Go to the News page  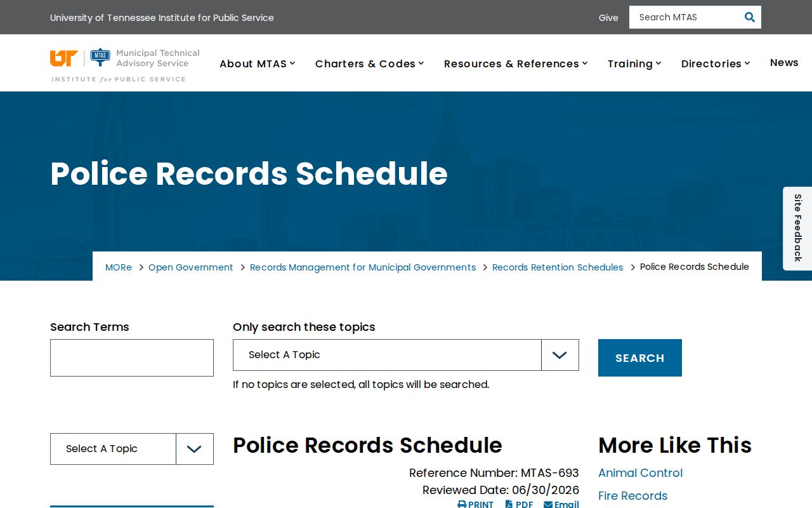(x=784, y=62)
